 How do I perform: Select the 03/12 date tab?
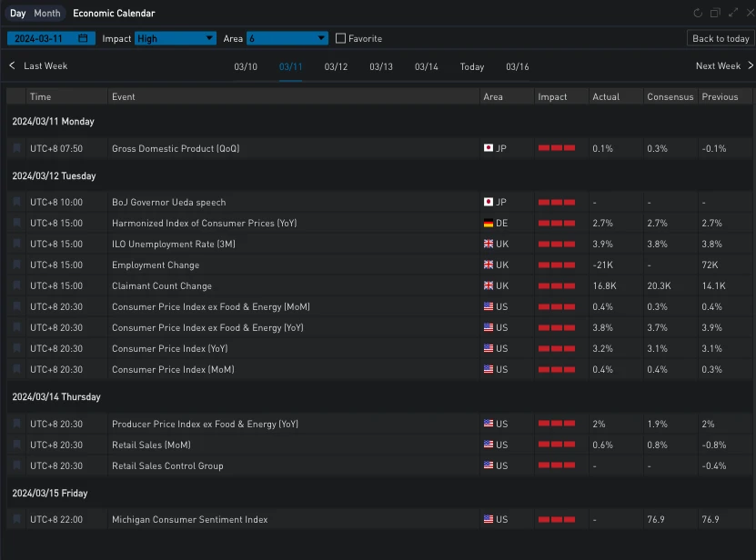(336, 66)
